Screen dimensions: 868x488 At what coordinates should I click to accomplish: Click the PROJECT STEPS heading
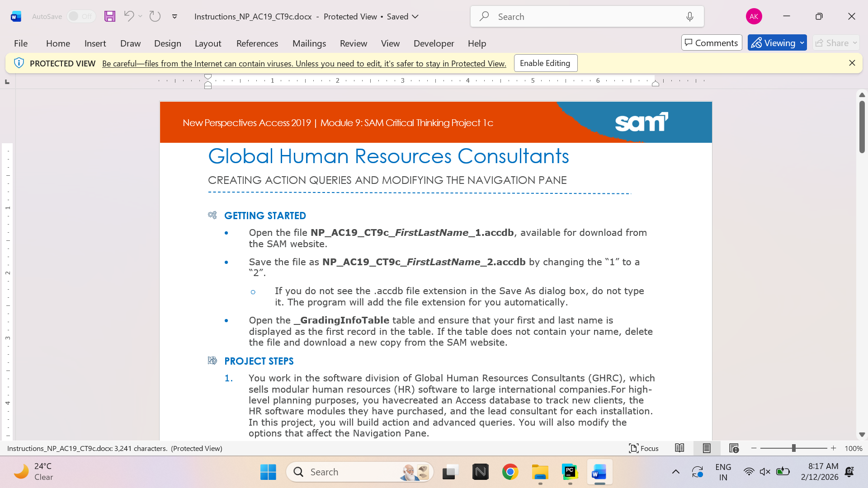tap(259, 361)
